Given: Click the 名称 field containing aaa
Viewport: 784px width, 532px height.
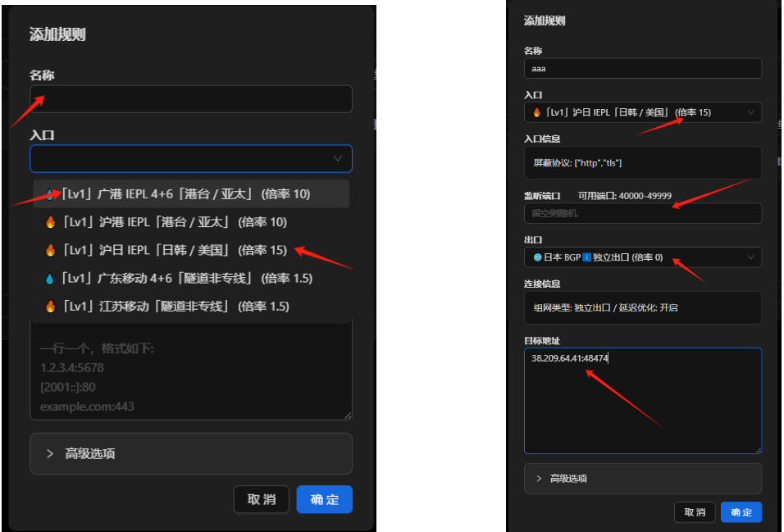Looking at the screenshot, I should [x=642, y=69].
